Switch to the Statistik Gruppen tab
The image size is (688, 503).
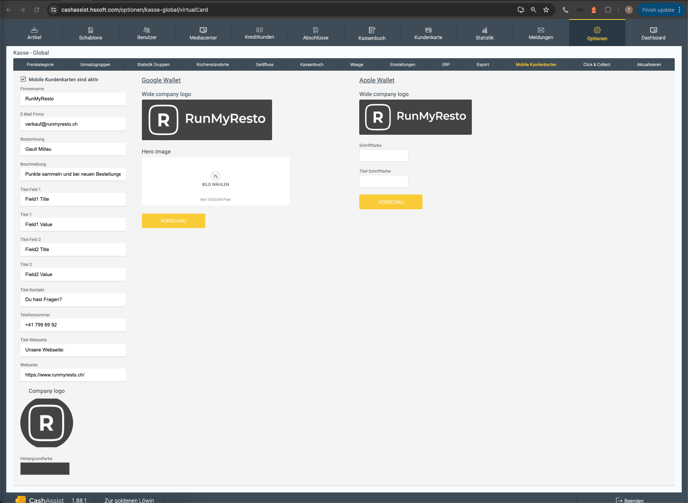pos(154,65)
